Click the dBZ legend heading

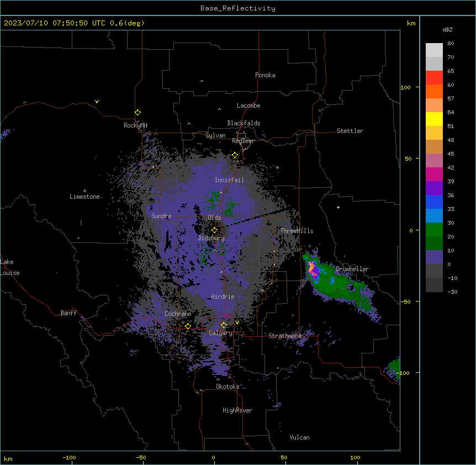pos(447,30)
